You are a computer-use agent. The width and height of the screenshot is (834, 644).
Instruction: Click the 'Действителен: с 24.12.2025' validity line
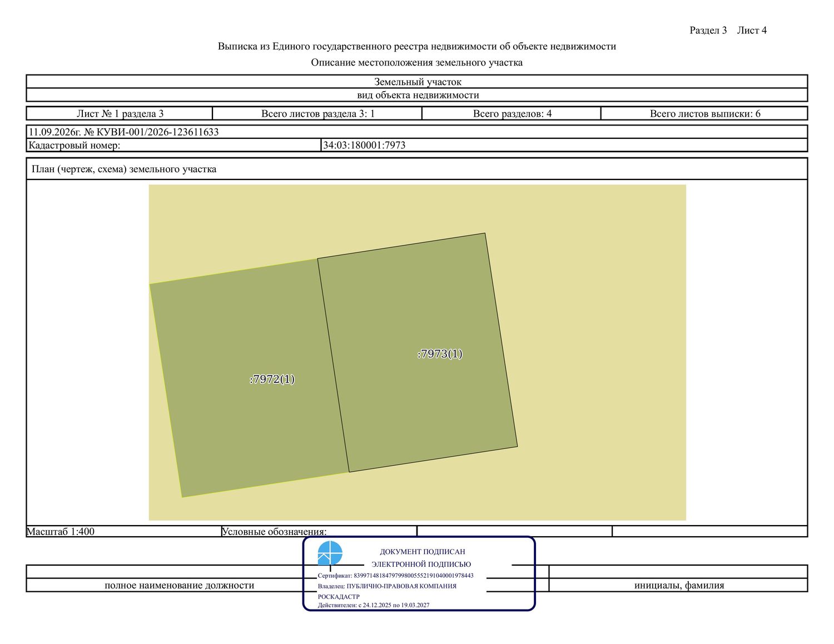[374, 605]
